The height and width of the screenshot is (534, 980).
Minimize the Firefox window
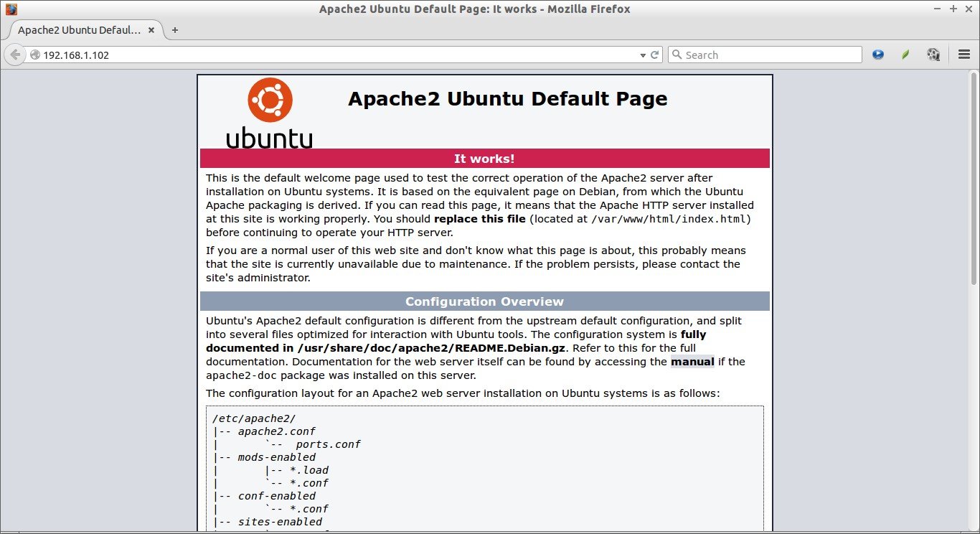(x=938, y=9)
